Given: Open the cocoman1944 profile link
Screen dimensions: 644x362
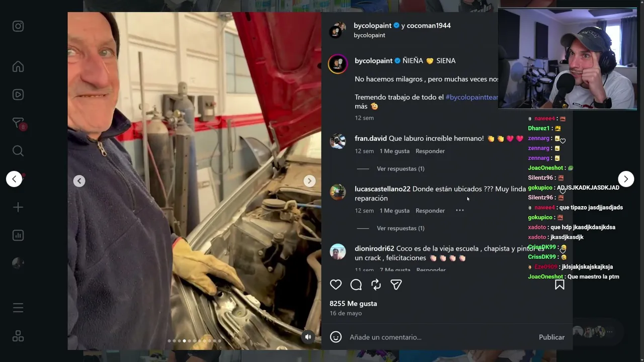Looking at the screenshot, I should 429,26.
